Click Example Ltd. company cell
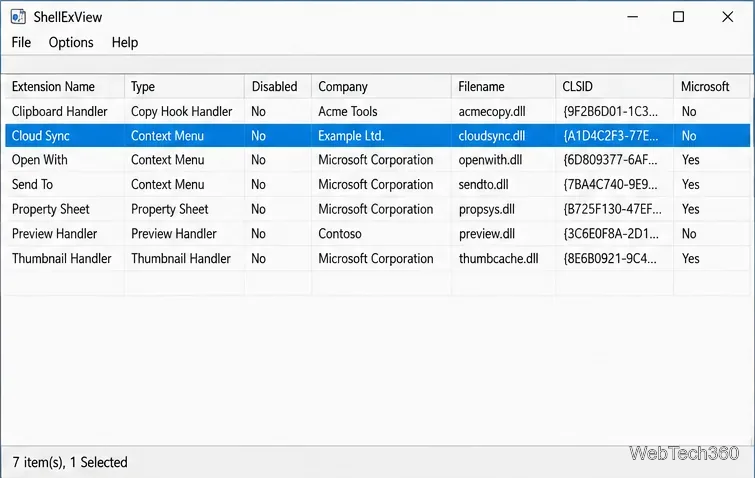This screenshot has width=755, height=478. coord(351,136)
